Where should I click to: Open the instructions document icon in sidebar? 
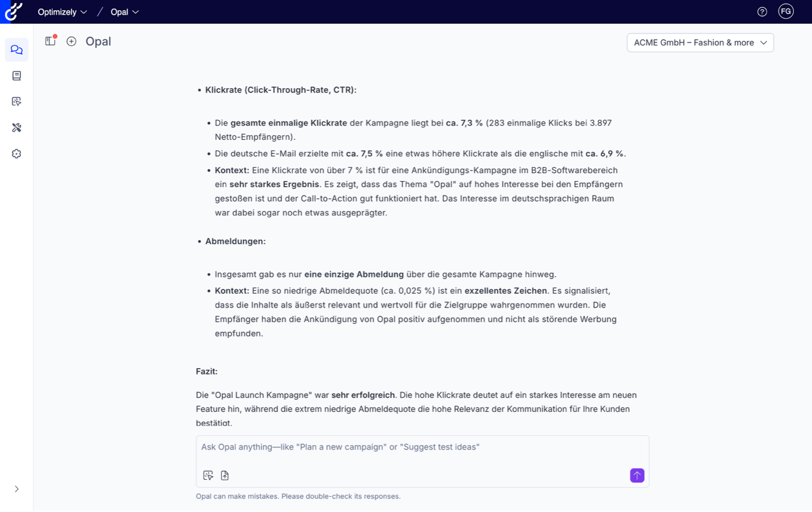[x=16, y=76]
